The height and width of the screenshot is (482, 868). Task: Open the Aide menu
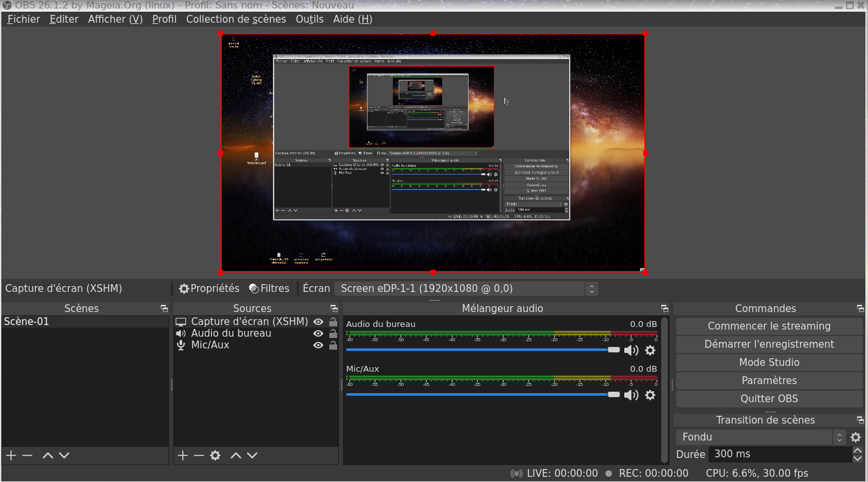[x=353, y=19]
